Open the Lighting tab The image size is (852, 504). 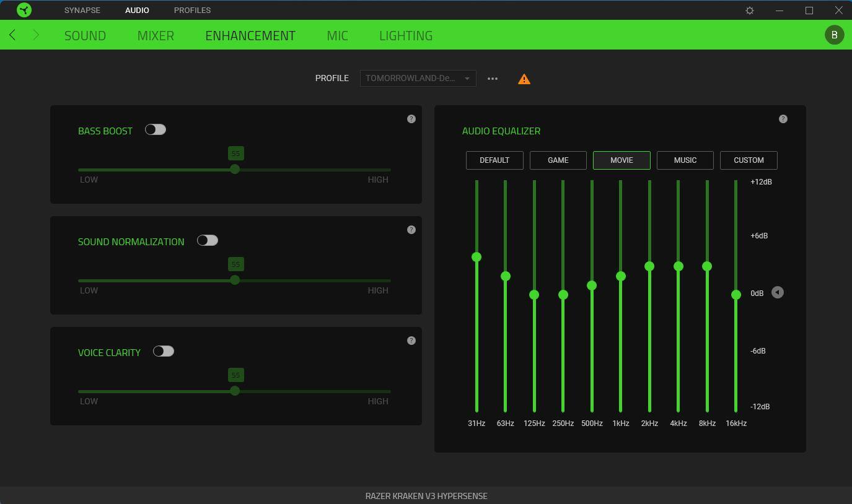coord(405,35)
